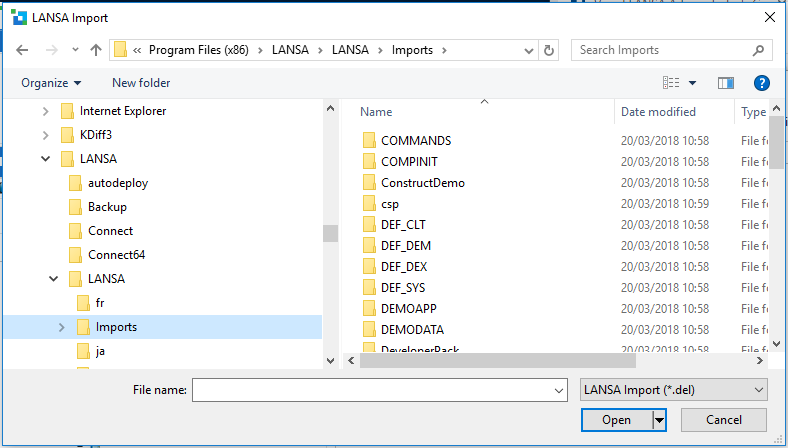This screenshot has width=788, height=448.
Task: Click the search magnifier icon
Action: coord(759,50)
